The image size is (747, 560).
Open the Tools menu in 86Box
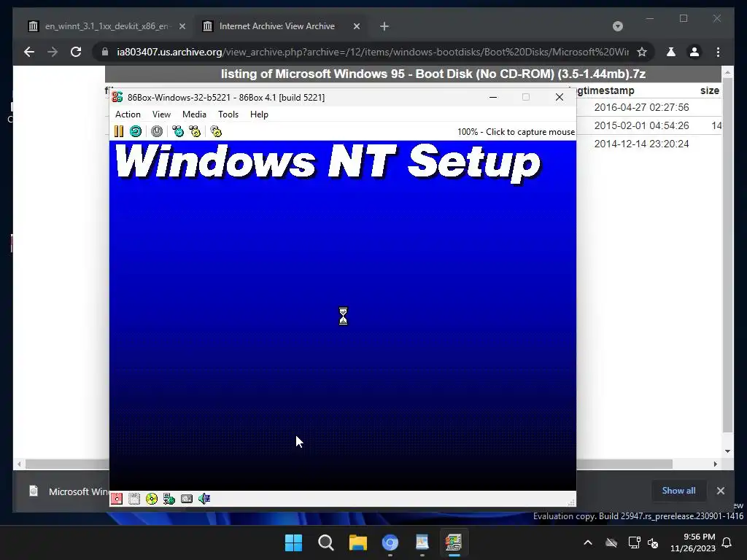tap(228, 114)
